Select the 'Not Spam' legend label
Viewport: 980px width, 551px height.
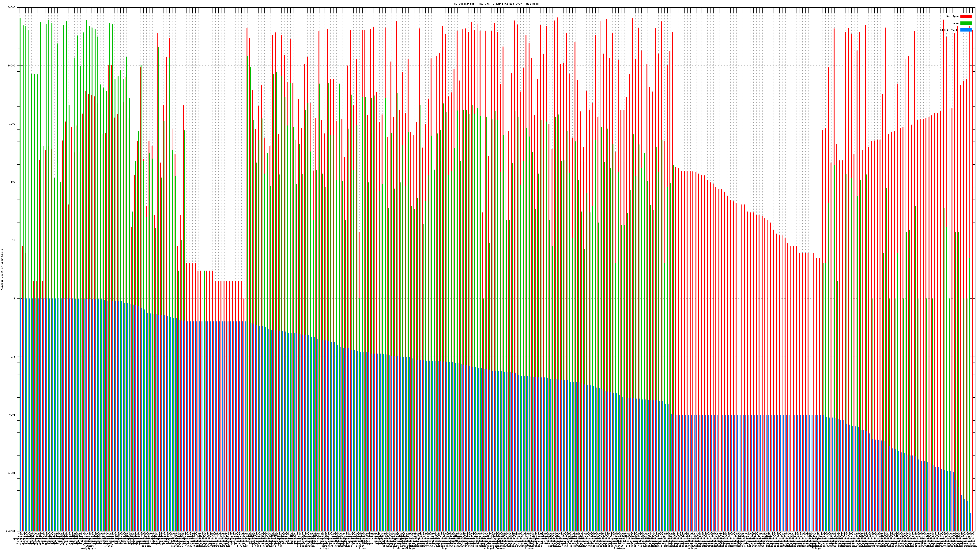[x=953, y=16]
